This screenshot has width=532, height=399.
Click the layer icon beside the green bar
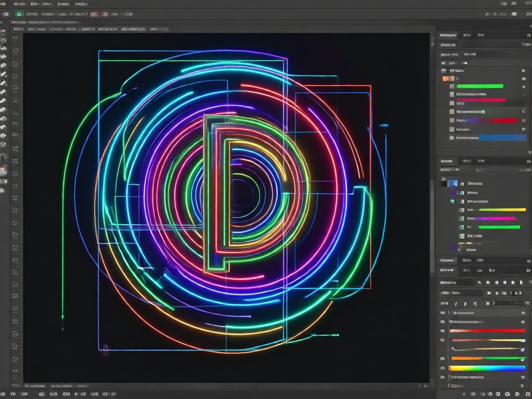451,86
